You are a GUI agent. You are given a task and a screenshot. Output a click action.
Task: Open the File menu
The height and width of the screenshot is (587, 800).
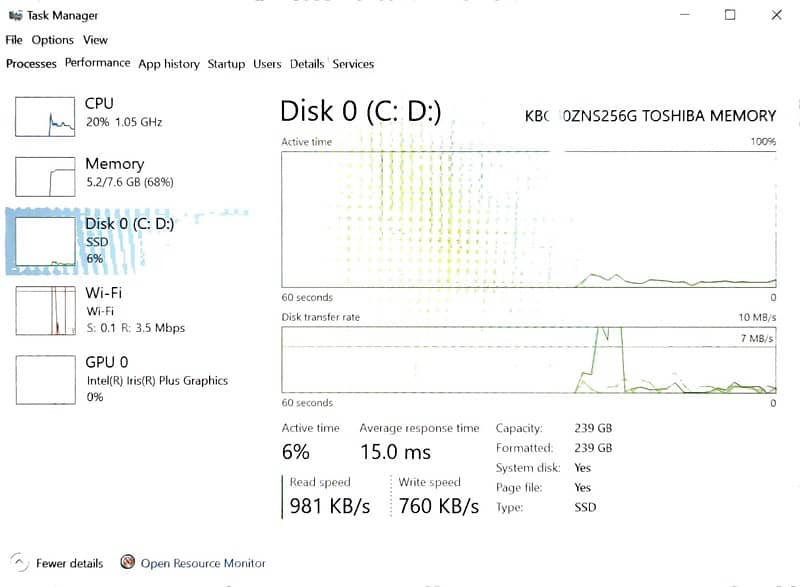tap(14, 40)
